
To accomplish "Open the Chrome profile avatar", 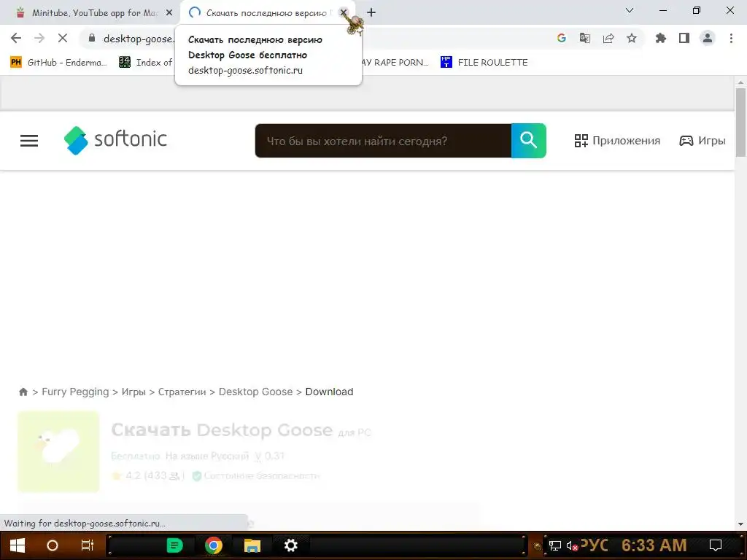I will coord(708,38).
